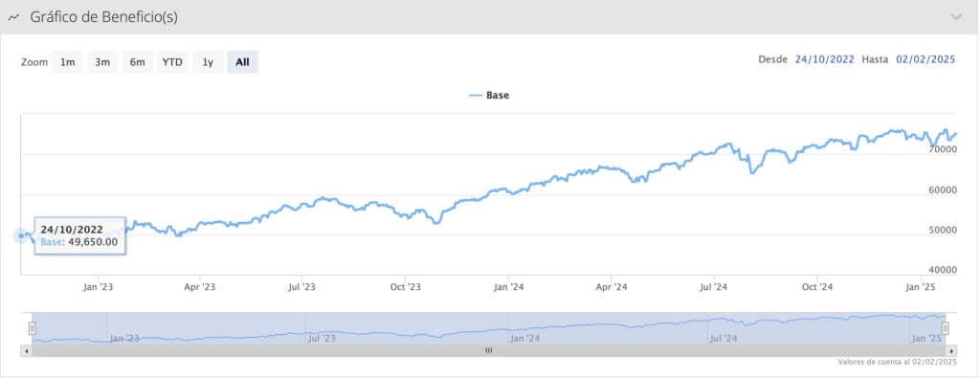This screenshot has height=379, width=980.
Task: Click the Valores de cuenta al 02/02/2025 note
Action: (898, 362)
